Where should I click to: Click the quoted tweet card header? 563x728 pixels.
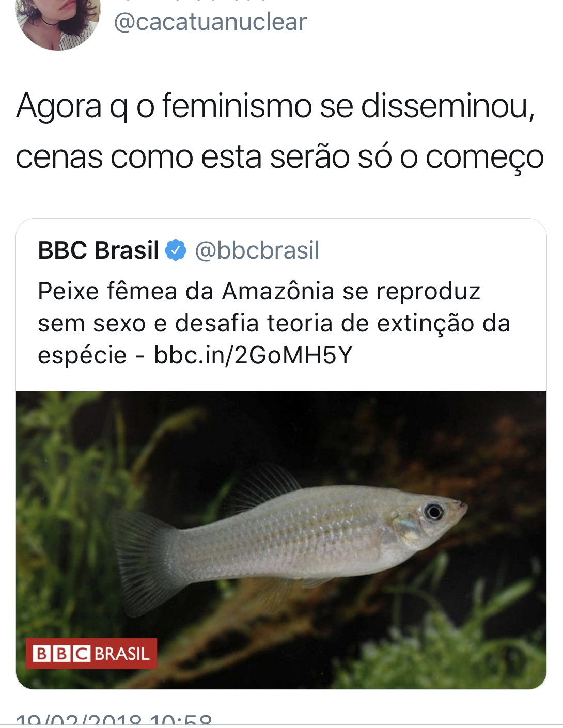[179, 250]
